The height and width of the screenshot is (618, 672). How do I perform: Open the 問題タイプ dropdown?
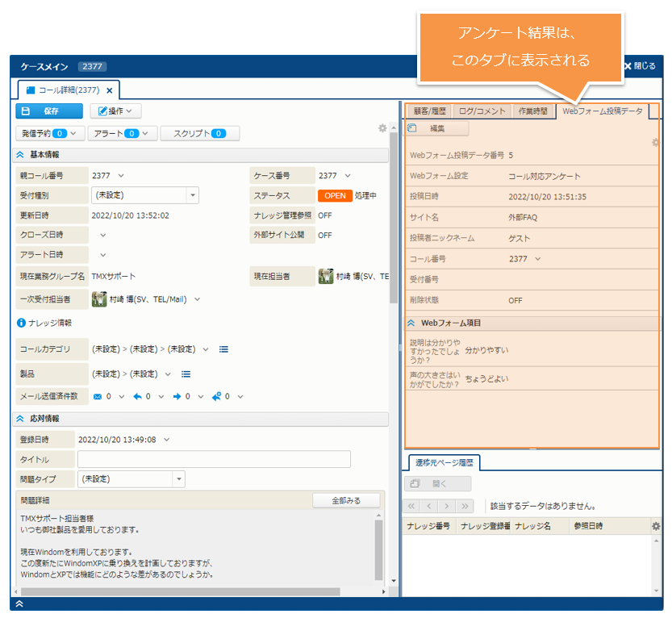[178, 479]
